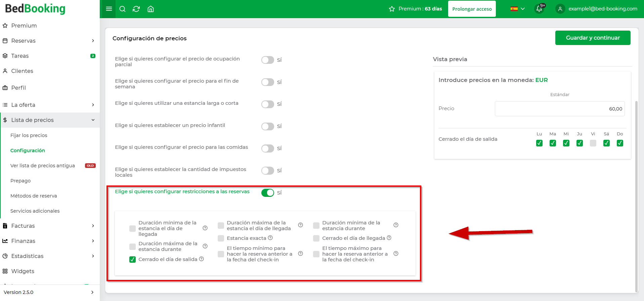
Task: Uncheck Cerrado el día de salida option
Action: [x=132, y=259]
